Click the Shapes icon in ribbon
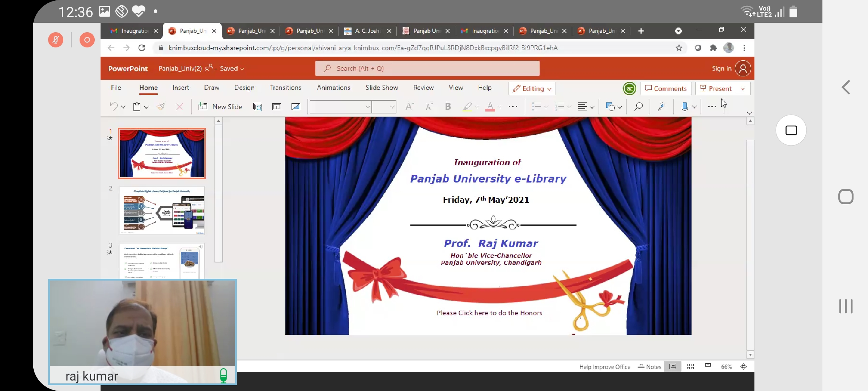The image size is (868, 391). pos(610,107)
